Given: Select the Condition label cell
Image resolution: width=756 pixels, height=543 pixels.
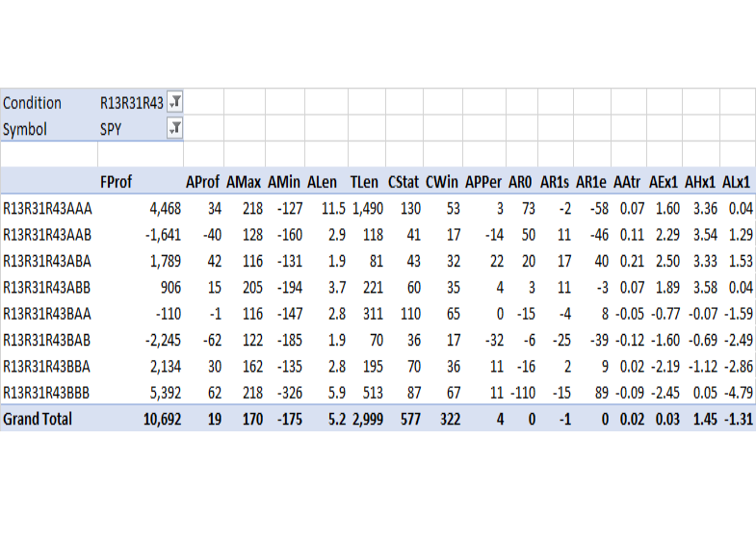Looking at the screenshot, I should [x=33, y=103].
